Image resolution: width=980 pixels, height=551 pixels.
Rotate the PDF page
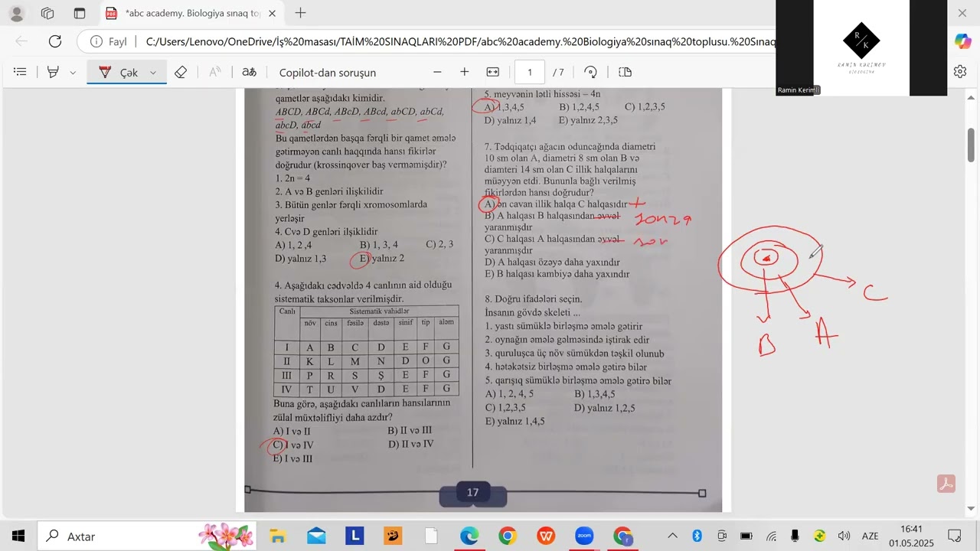[590, 72]
